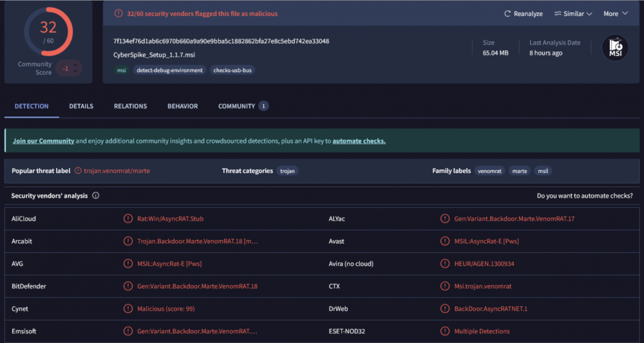This screenshot has height=343, width=644.
Task: Click the warning icon next to trojan.venomrat/marte
Action: pyautogui.click(x=78, y=171)
